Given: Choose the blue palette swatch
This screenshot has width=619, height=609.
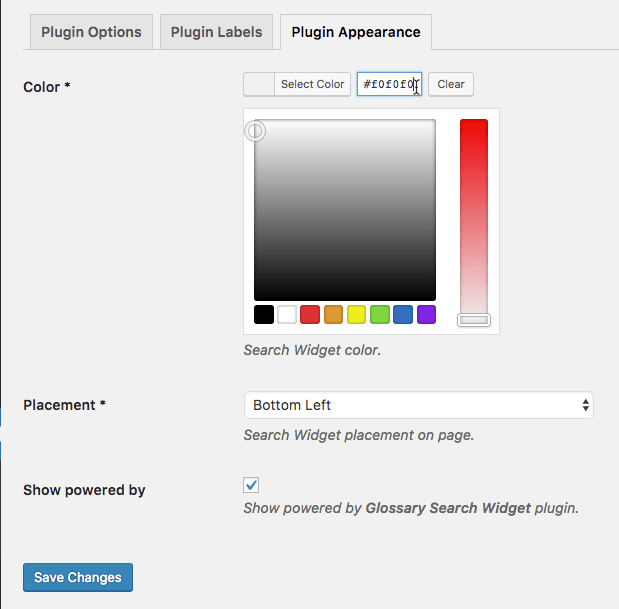Looking at the screenshot, I should [403, 315].
